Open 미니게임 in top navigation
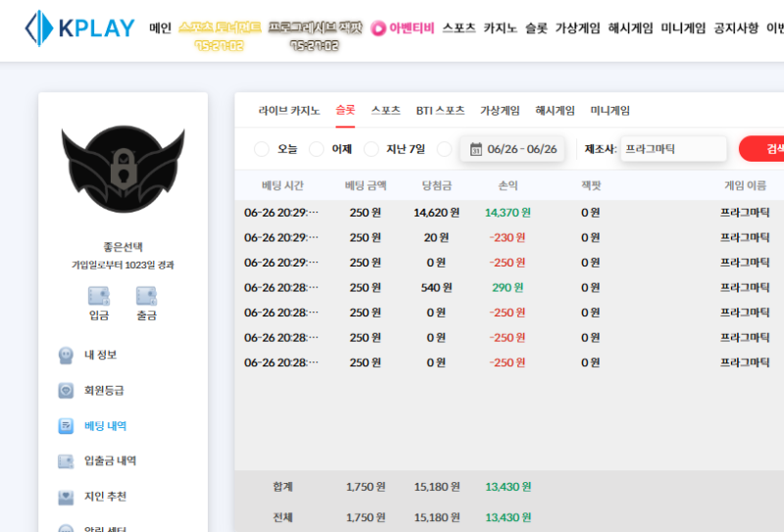The height and width of the screenshot is (532, 784). tap(683, 28)
